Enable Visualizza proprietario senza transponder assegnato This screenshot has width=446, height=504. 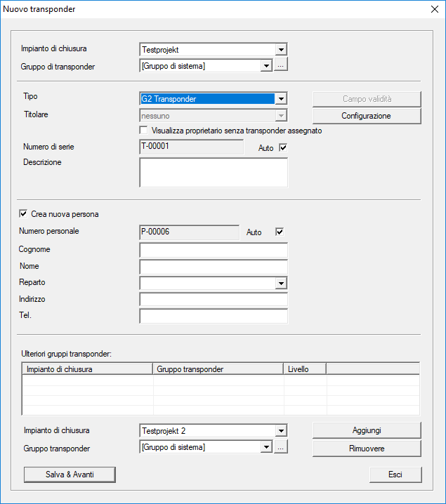pos(144,131)
